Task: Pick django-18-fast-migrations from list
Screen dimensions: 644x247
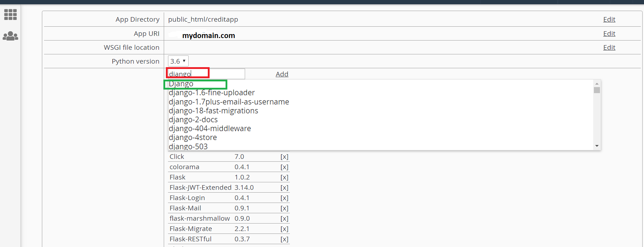Action: [x=213, y=111]
